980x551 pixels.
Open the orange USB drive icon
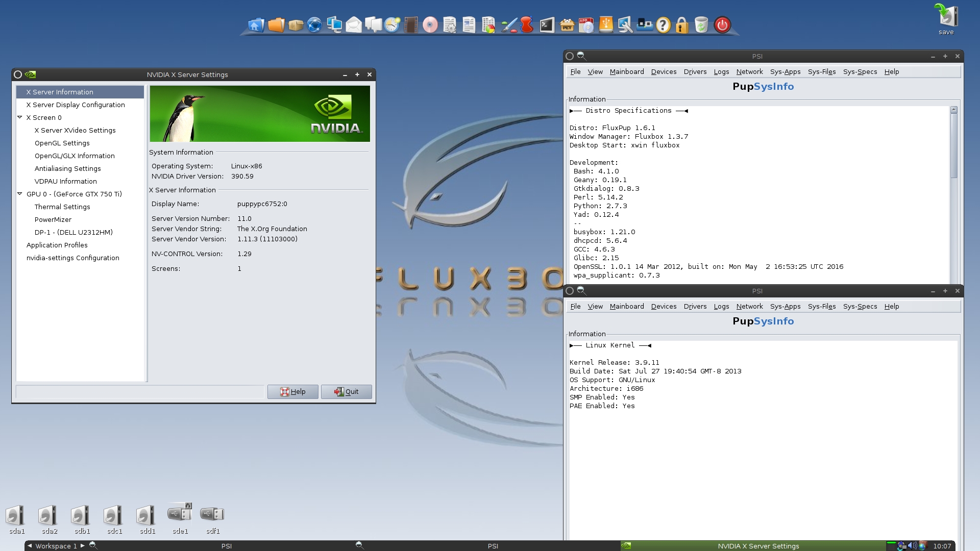point(606,24)
